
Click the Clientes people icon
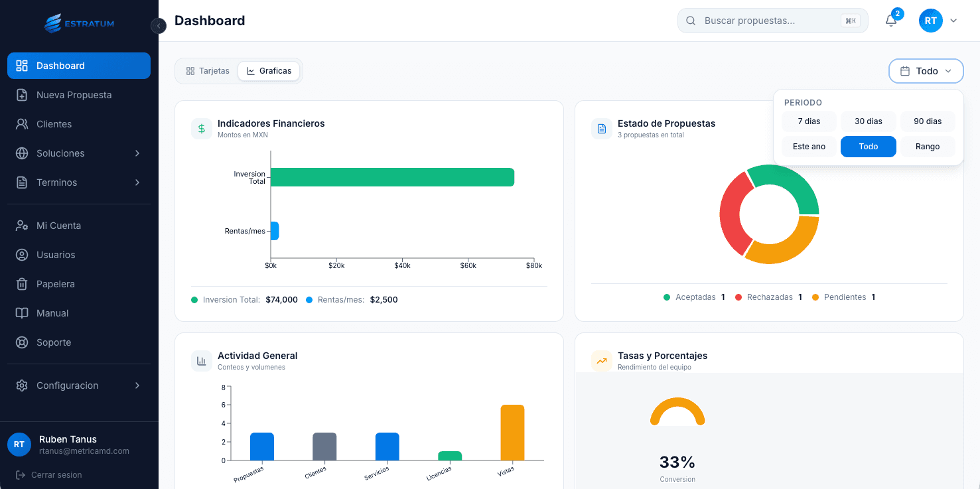[x=22, y=124]
